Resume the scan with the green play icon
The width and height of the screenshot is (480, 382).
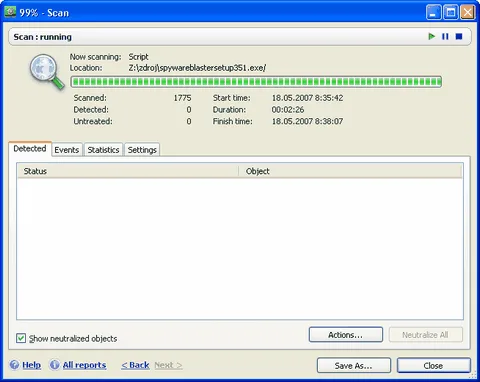pos(432,36)
